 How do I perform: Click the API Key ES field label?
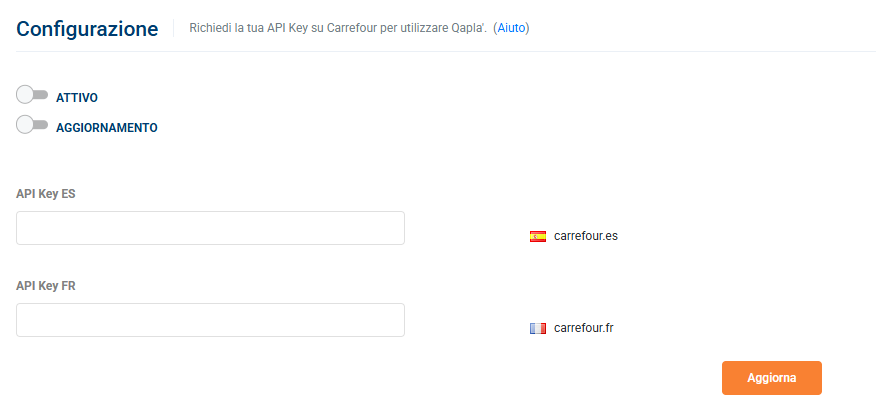46,194
